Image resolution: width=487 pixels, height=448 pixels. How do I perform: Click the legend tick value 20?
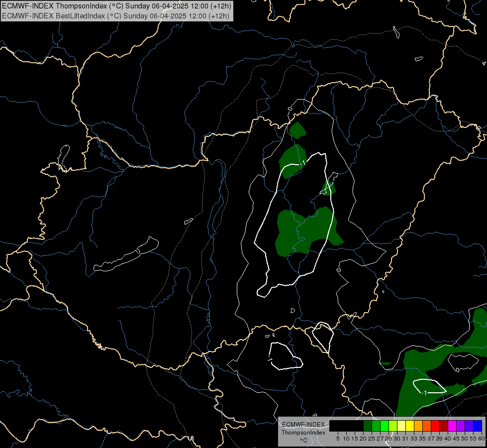(x=363, y=439)
